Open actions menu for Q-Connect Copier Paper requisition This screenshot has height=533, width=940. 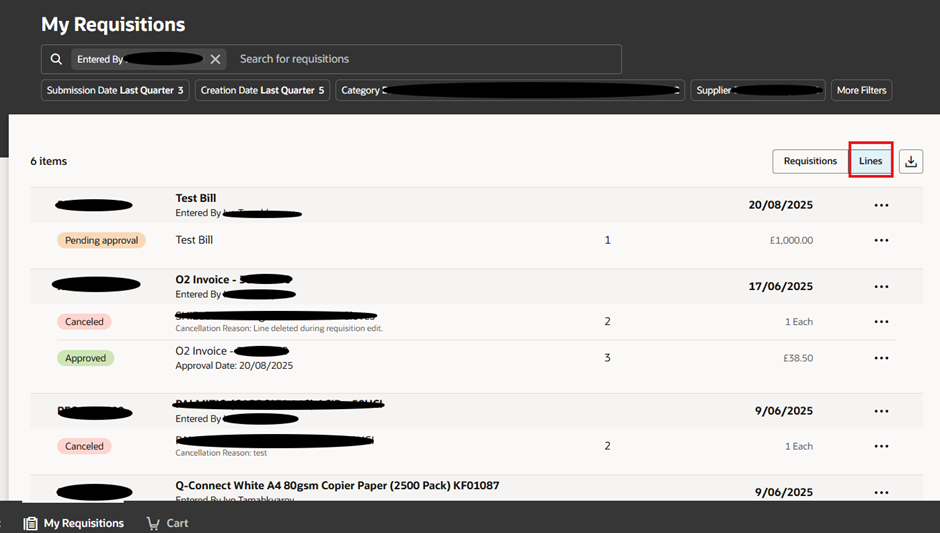[881, 492]
